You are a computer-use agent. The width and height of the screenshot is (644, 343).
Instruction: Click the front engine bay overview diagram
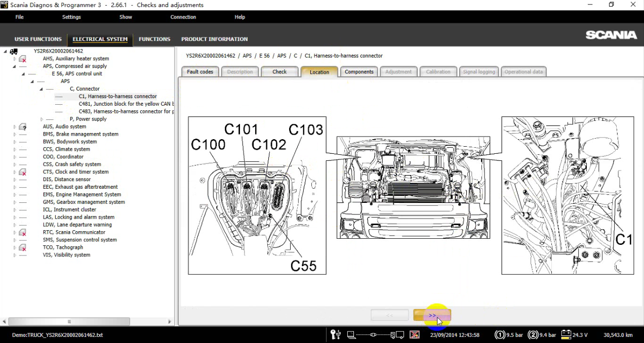[413, 187]
